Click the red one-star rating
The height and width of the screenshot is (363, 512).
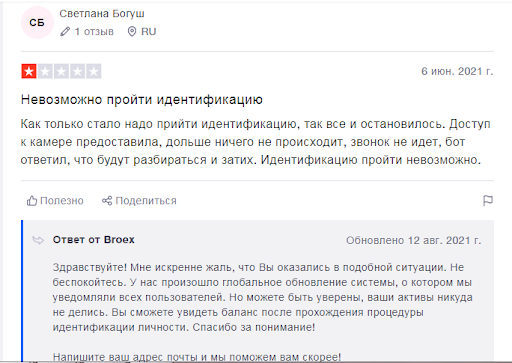[x=29, y=71]
